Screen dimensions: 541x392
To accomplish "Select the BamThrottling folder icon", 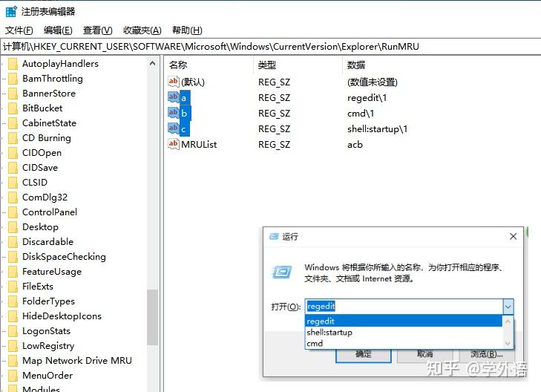I will (13, 79).
